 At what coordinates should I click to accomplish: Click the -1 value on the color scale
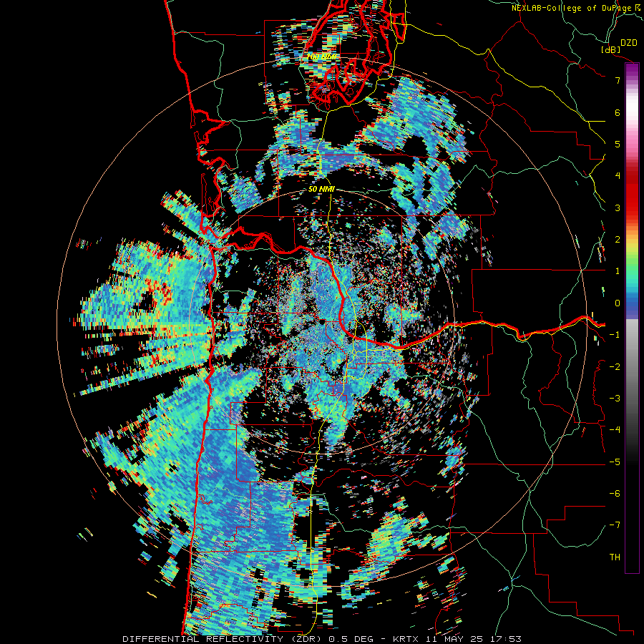[615, 335]
